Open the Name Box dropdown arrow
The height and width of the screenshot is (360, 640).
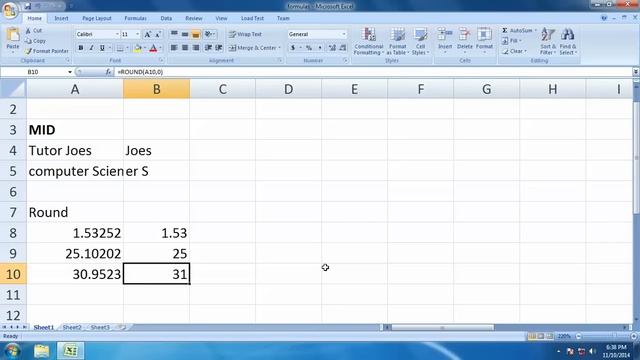pos(70,72)
